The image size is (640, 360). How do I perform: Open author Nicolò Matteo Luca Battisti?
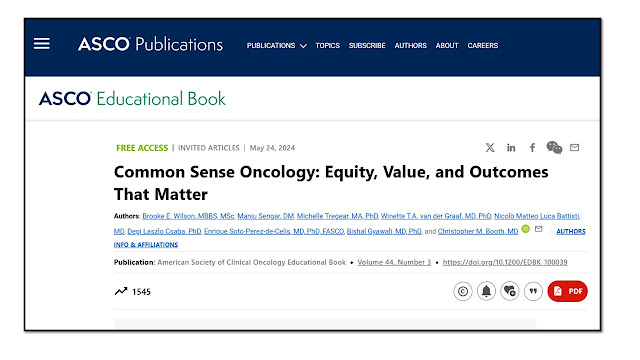[x=537, y=216]
